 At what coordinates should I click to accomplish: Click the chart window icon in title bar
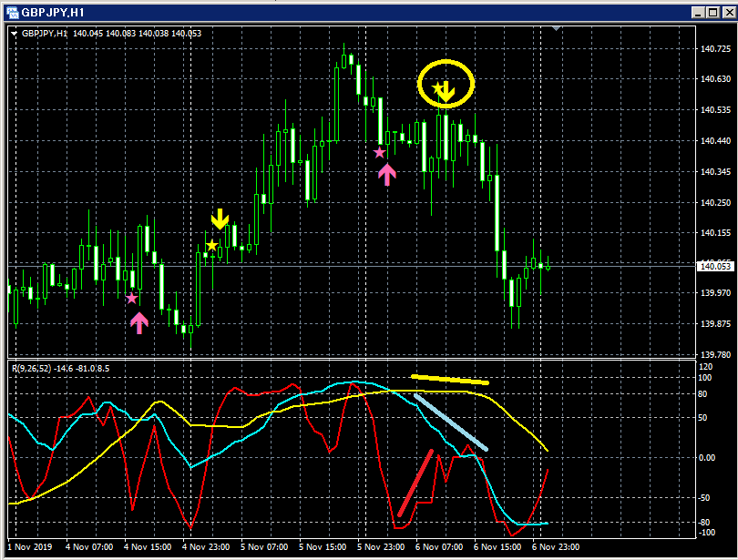[x=12, y=13]
